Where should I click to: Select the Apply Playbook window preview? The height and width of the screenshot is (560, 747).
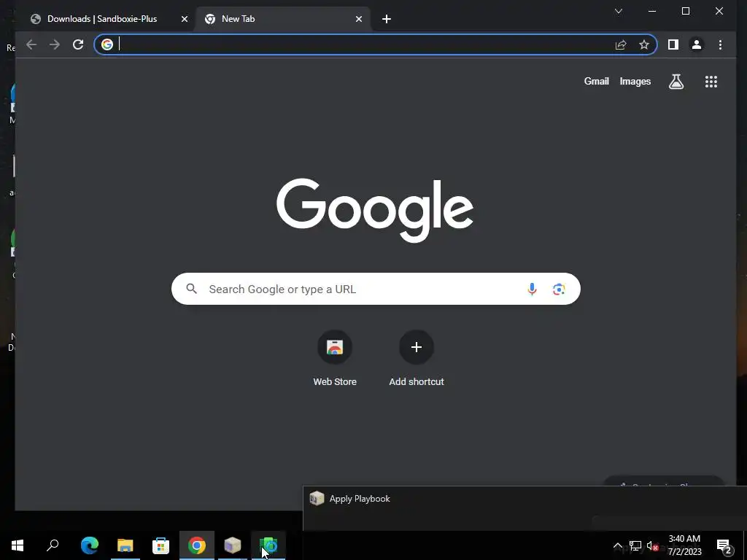[525, 508]
